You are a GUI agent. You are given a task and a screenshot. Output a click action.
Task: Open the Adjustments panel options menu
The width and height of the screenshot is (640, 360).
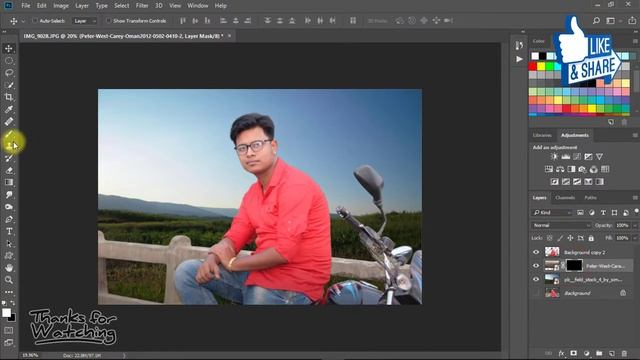[x=635, y=135]
